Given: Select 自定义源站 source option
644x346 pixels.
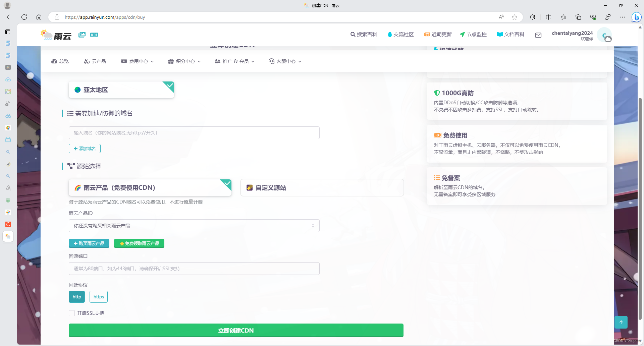Looking at the screenshot, I should click(x=322, y=188).
